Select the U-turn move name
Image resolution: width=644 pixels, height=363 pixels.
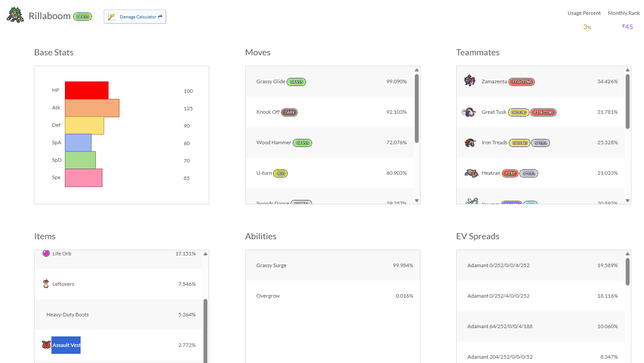coord(264,173)
